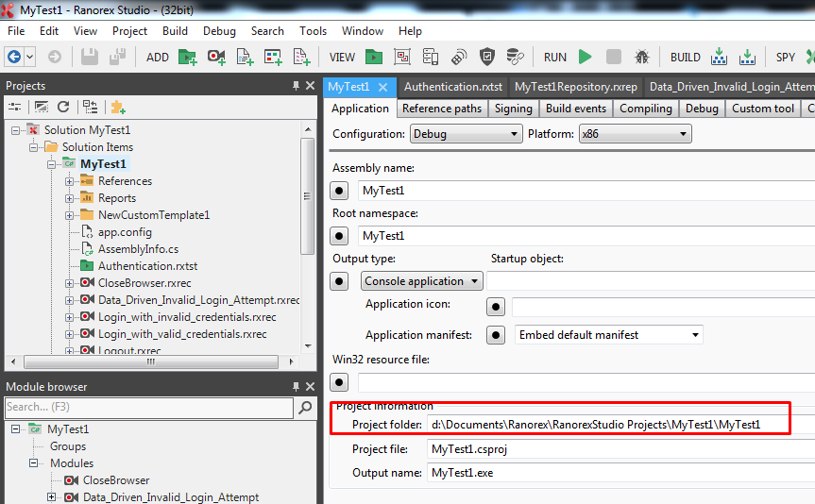Open the Build events tab

tap(576, 109)
